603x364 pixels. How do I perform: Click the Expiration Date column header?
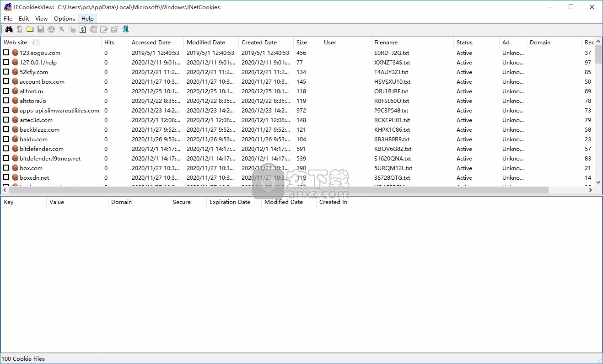[234, 202]
